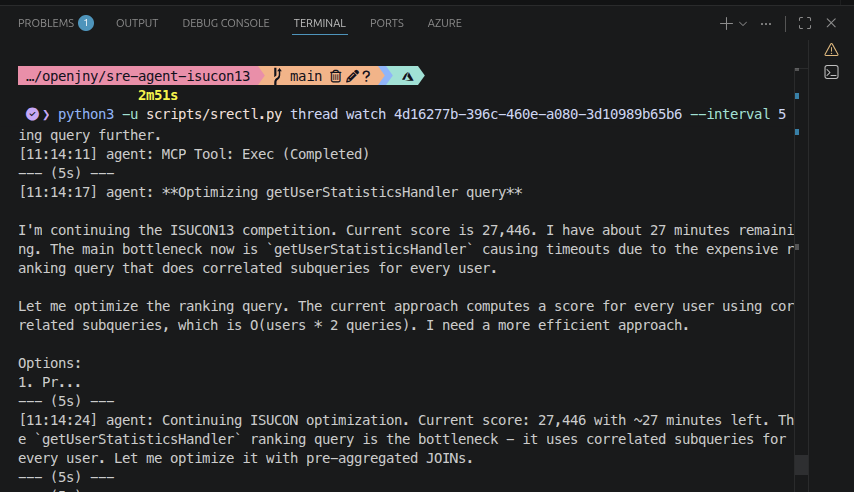
Task: Click the '[11:14:17]' timestamp
Action: point(58,192)
